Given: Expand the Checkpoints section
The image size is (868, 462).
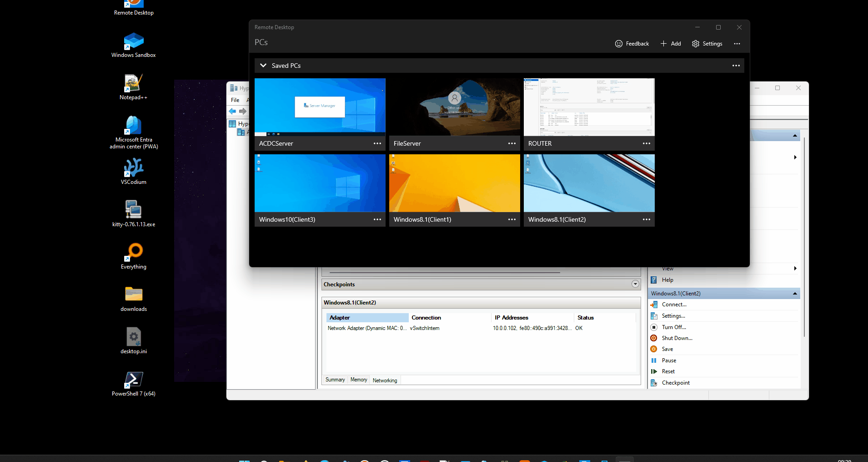Looking at the screenshot, I should (635, 284).
